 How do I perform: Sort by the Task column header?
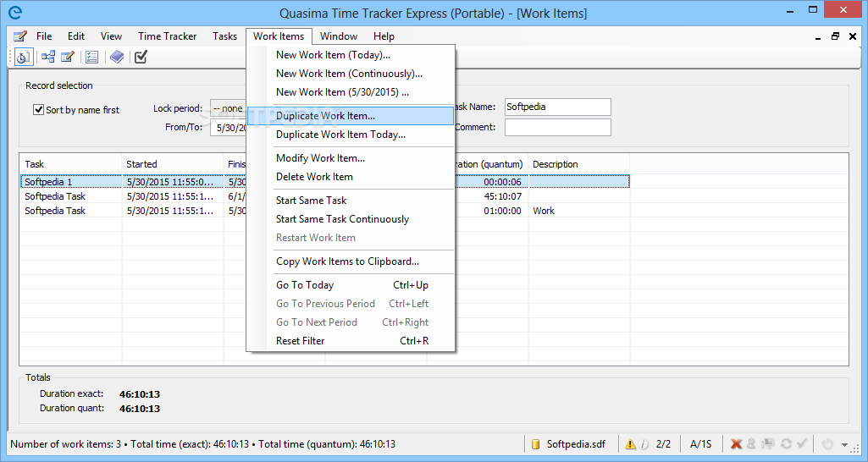(x=70, y=164)
